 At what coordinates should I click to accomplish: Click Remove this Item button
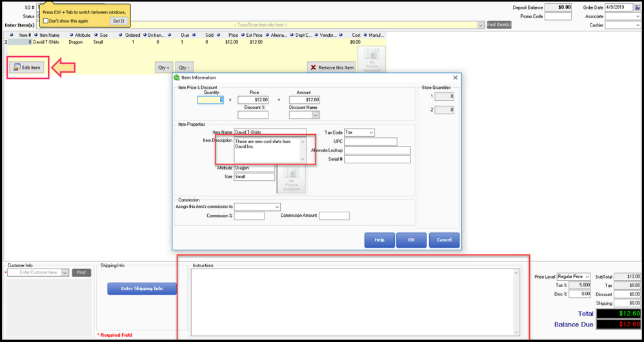(332, 67)
